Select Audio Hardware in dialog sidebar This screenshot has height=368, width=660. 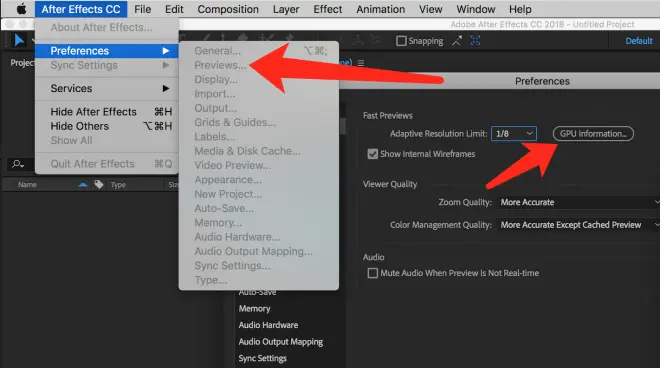268,325
